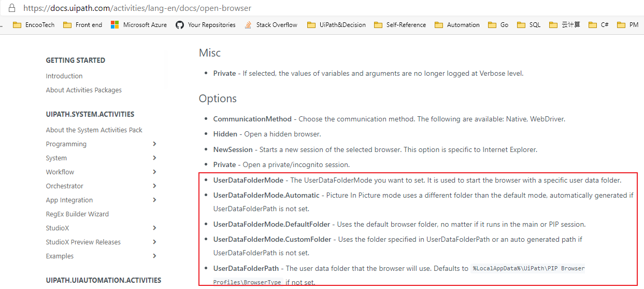The height and width of the screenshot is (289, 644).
Task: Open the Programming sidebar item
Action: tap(66, 144)
